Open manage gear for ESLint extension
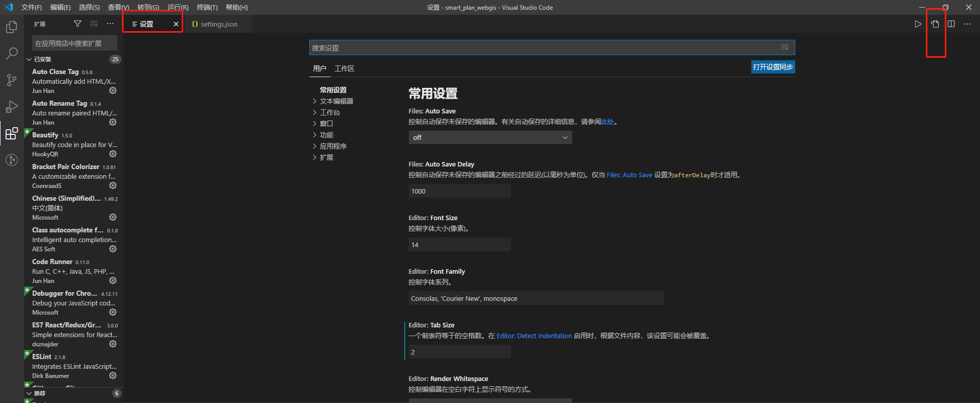980x403 pixels. pos(113,375)
